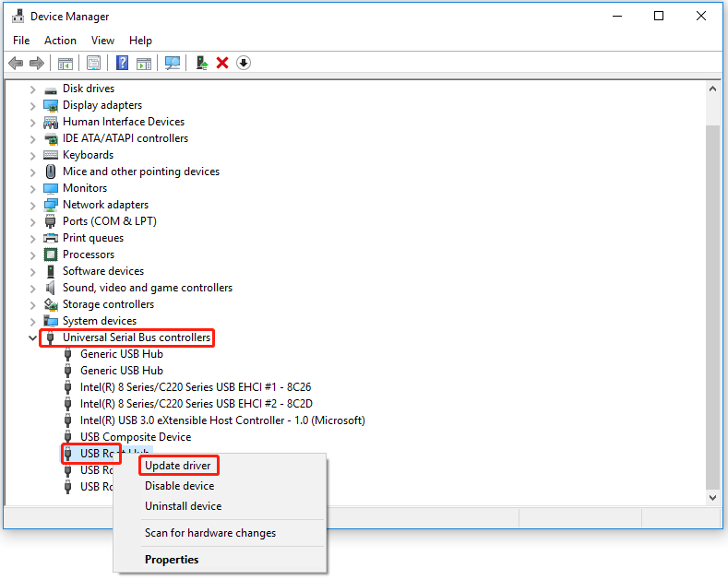
Task: Expand the Network adapters node
Action: [32, 205]
